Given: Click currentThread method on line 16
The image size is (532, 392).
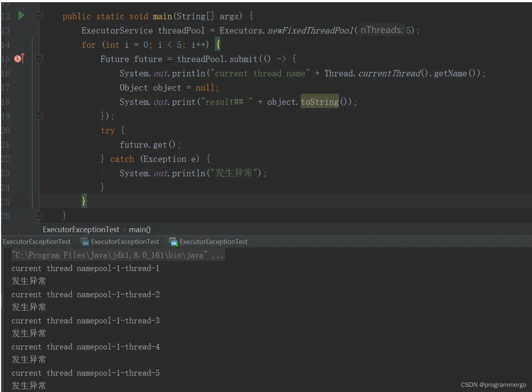Looking at the screenshot, I should pyautogui.click(x=389, y=73).
